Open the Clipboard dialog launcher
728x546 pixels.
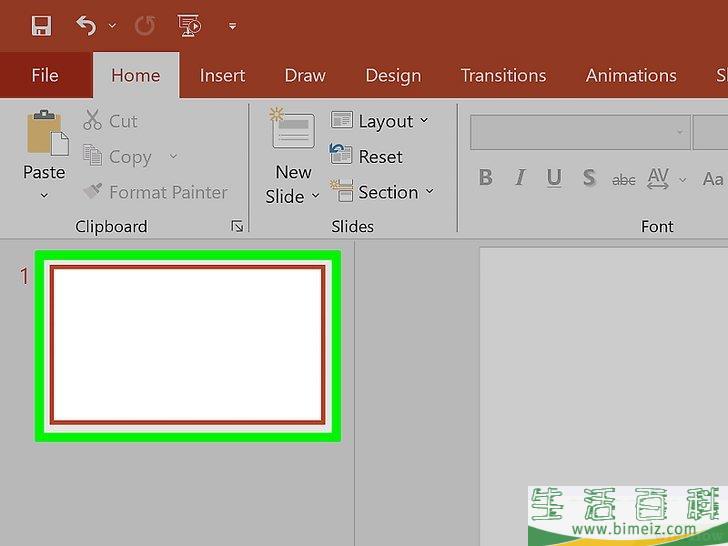(237, 226)
